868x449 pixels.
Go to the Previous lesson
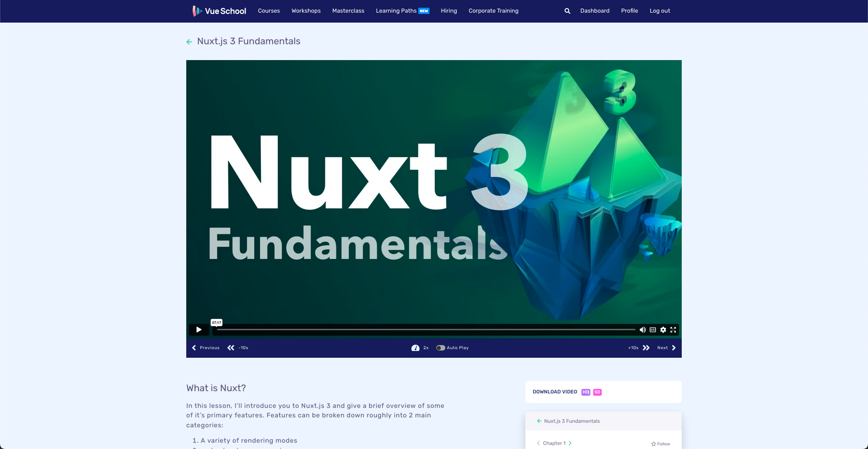click(x=206, y=348)
